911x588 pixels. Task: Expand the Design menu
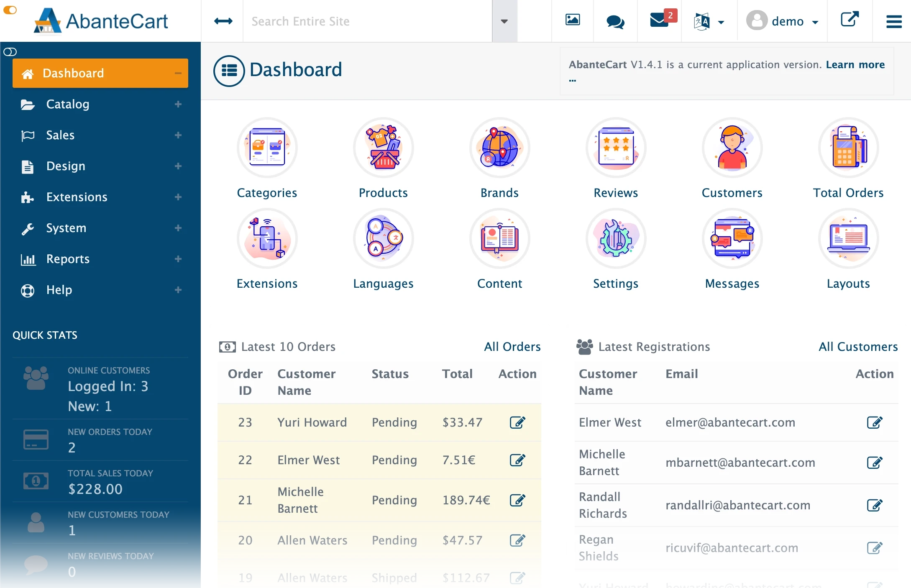pyautogui.click(x=178, y=166)
